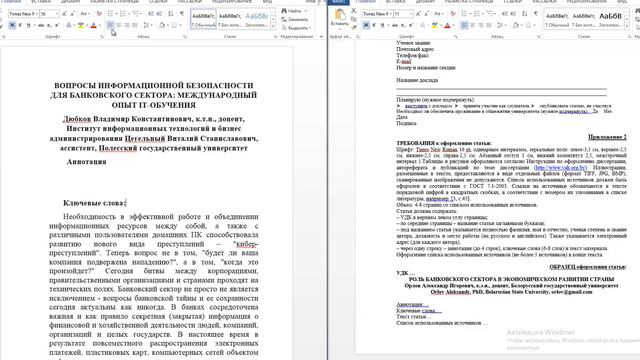Open ФАЙЛ tab in right window

click(x=338, y=2)
